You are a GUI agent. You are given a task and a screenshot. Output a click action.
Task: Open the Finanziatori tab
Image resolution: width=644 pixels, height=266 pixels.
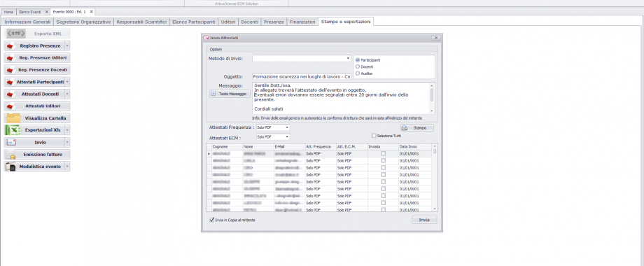pyautogui.click(x=302, y=22)
